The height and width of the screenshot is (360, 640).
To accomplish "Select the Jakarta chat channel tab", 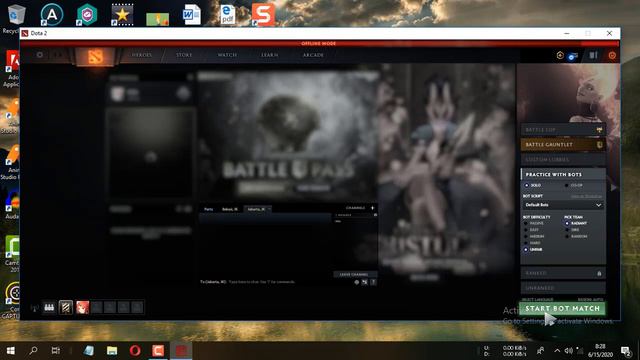I will click(257, 209).
